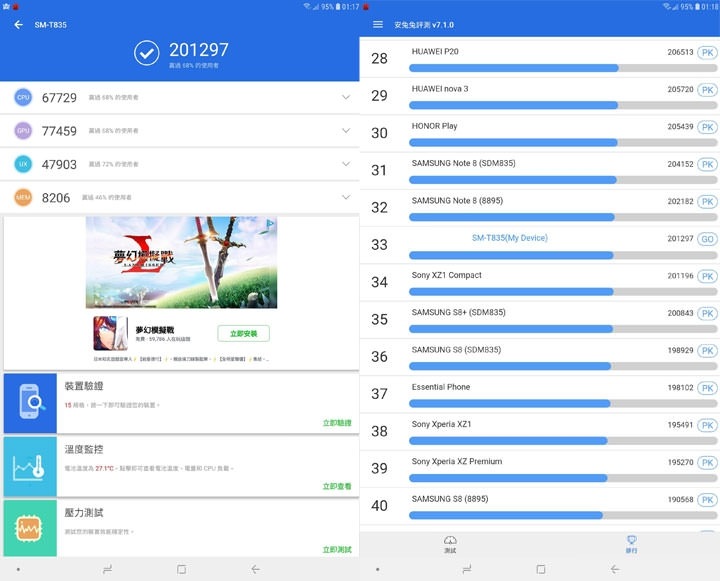Tap the AnTuTu v7.1.0 title text
Viewport: 720px width, 581px height.
click(424, 25)
